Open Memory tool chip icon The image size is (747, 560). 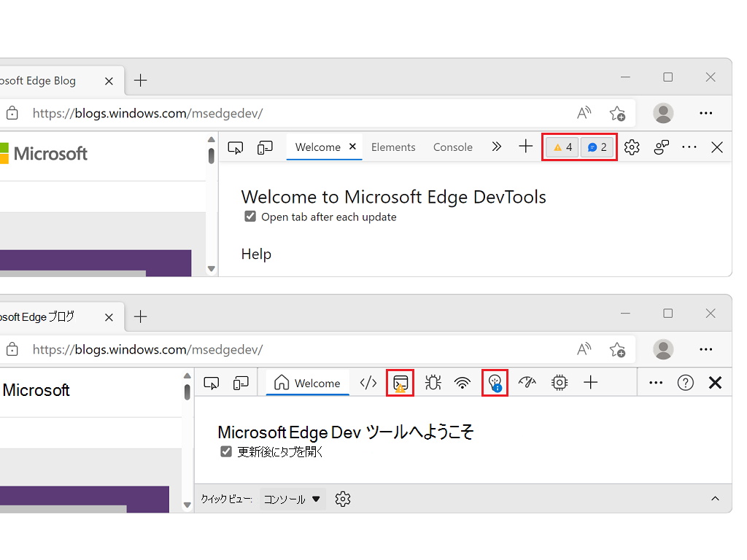point(560,382)
